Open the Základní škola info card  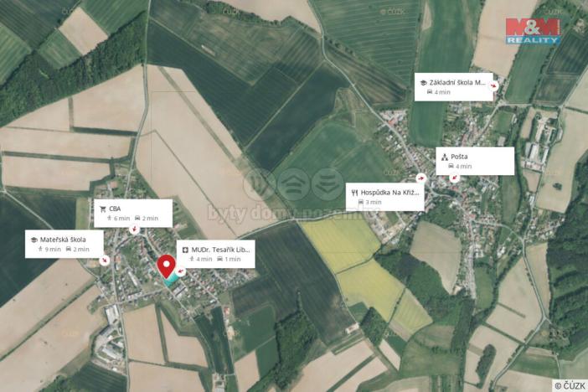point(453,87)
